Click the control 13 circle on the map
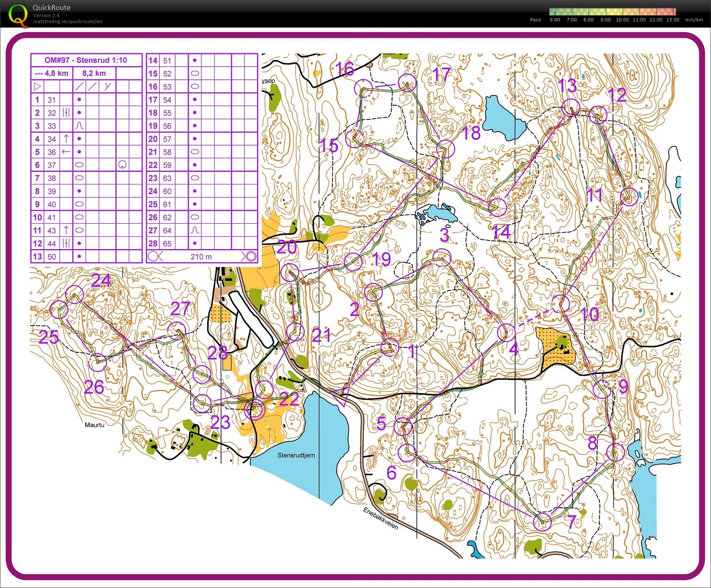The width and height of the screenshot is (711, 588). 571,108
